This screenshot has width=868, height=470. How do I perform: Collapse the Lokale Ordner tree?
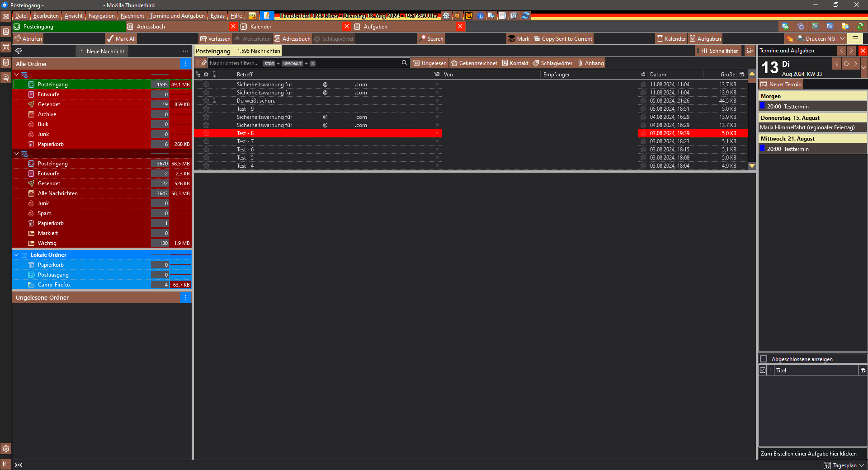coord(17,255)
